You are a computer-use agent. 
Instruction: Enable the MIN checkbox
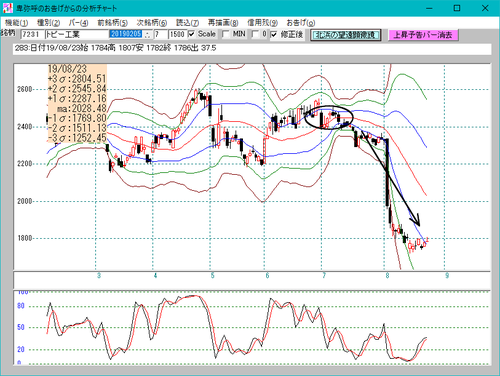[226, 34]
